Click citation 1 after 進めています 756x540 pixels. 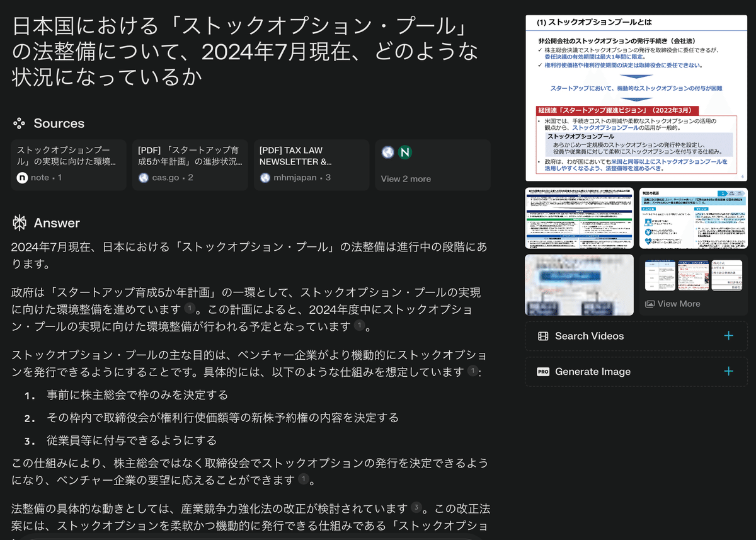(x=190, y=309)
